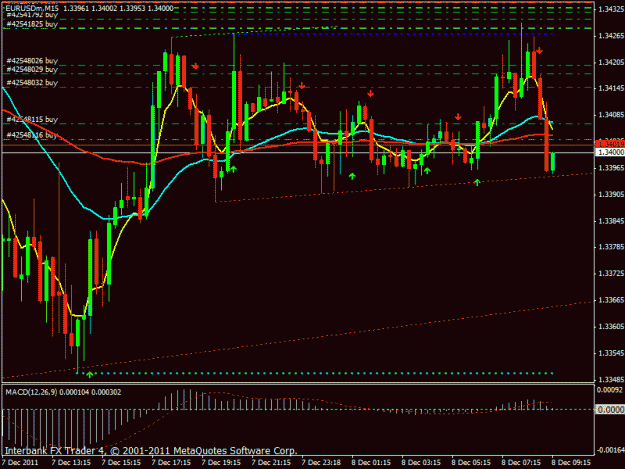Click the 0.00092 MACD scale value
The image size is (625, 469).
coord(610,390)
